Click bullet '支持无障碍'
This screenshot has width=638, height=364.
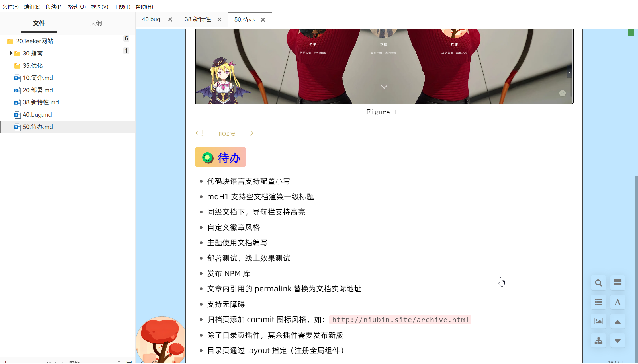click(226, 304)
